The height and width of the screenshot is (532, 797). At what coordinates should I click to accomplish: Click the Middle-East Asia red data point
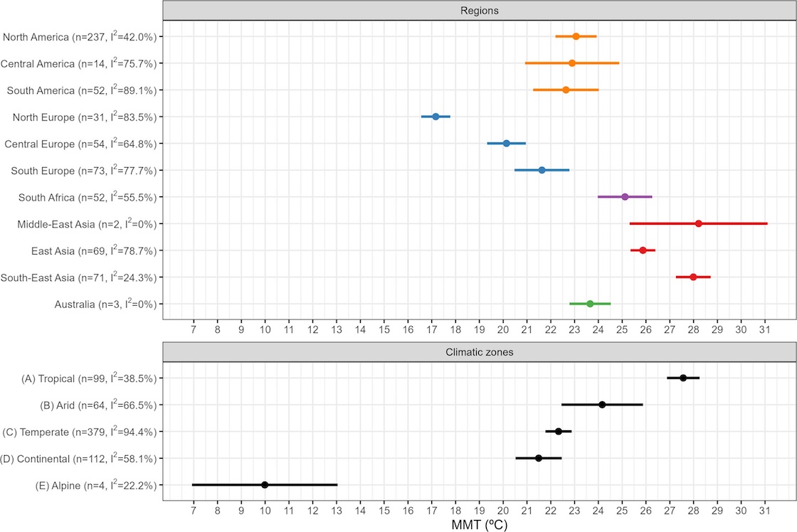coord(698,224)
